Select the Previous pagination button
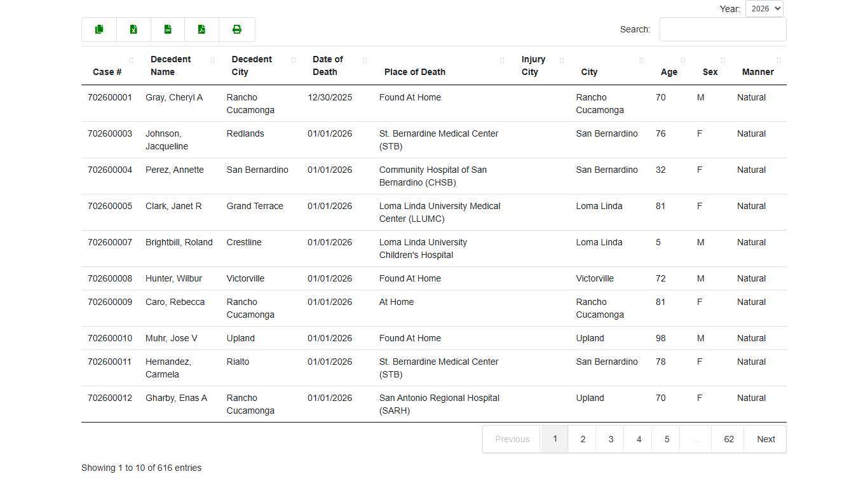Image resolution: width=868 pixels, height=488 pixels. point(512,439)
